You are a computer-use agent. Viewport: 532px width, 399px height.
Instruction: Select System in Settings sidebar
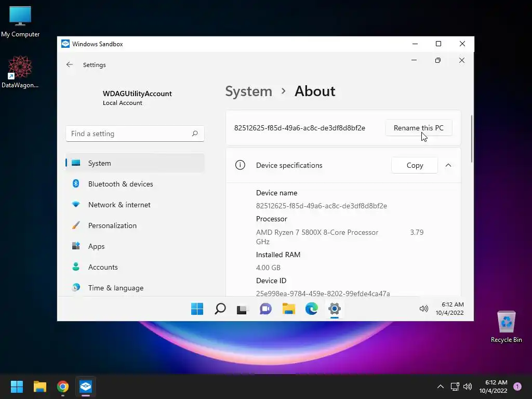tap(135, 163)
